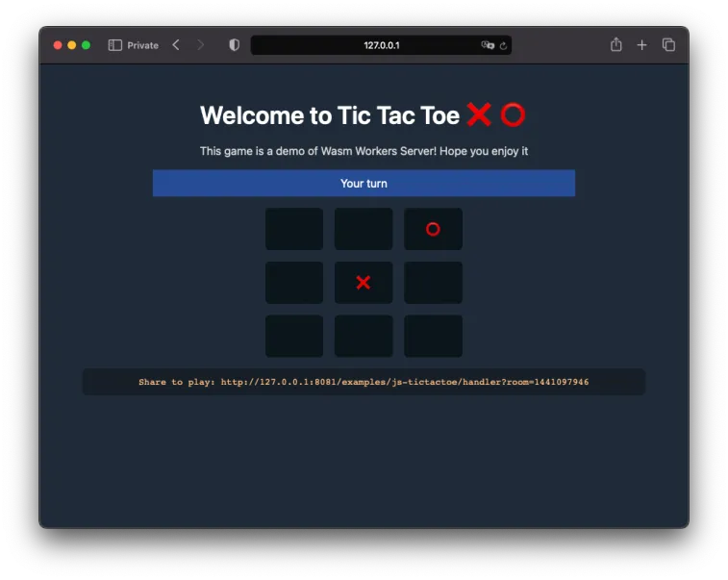Open the privacy report shield icon

pos(234,45)
